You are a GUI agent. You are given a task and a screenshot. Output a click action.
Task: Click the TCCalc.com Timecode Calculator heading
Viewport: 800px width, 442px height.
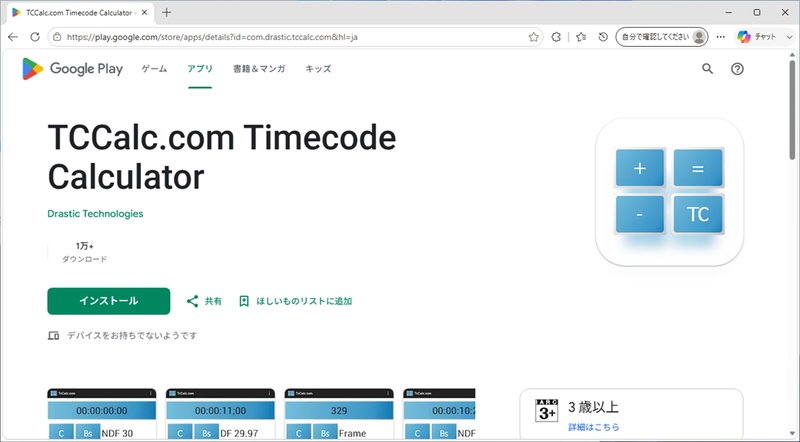tap(222, 157)
